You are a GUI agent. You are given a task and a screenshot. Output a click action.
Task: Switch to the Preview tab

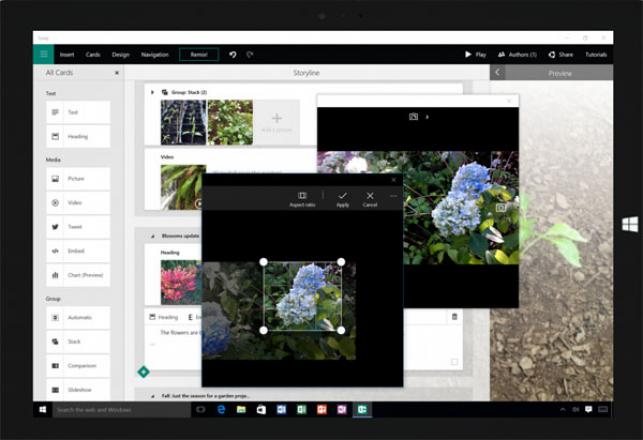pos(559,73)
